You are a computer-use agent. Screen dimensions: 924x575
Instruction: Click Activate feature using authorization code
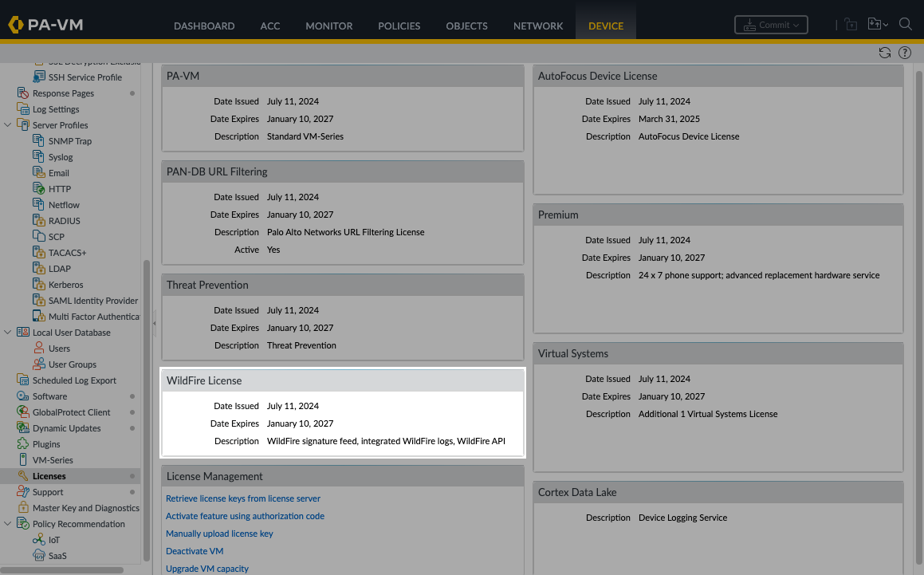(245, 516)
